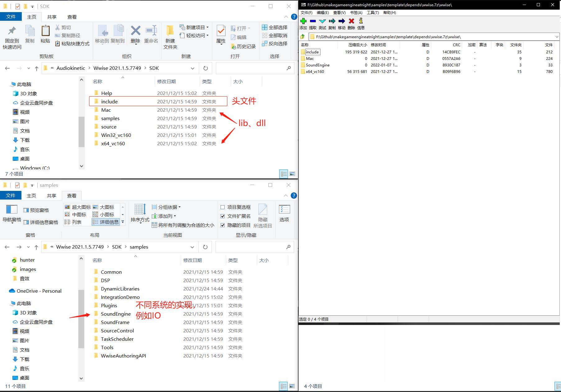Click the Extract (提取) icon in 7-Zip
This screenshot has width=561, height=392.
click(313, 21)
